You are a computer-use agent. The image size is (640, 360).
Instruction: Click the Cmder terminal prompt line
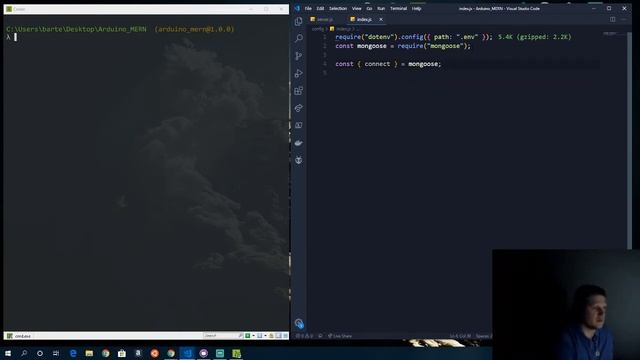(12, 37)
